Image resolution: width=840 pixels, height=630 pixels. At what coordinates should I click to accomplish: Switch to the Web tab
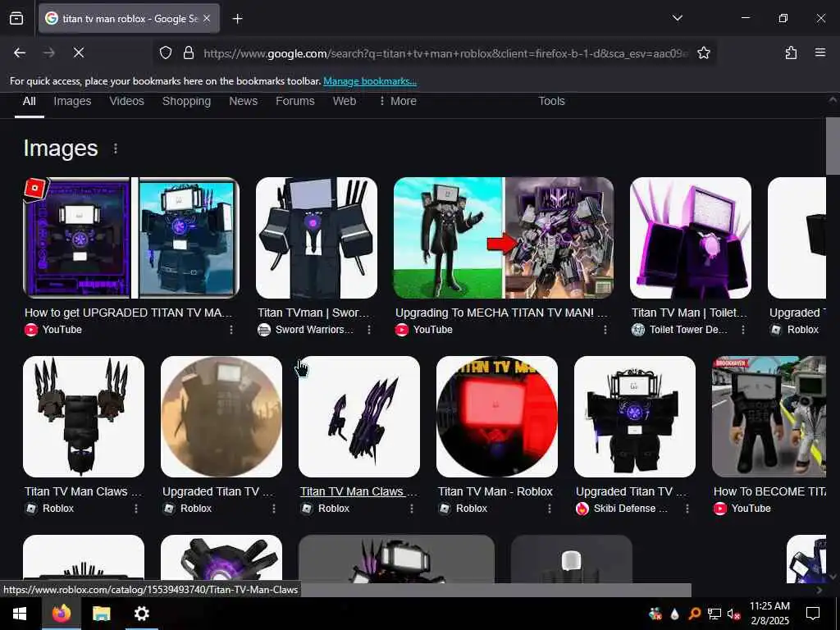coord(345,101)
